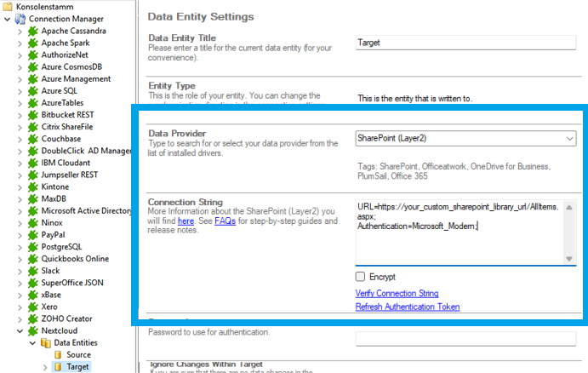Screen dimensions: 588x373
Task: Open the Data Provider dropdown
Action: point(569,139)
